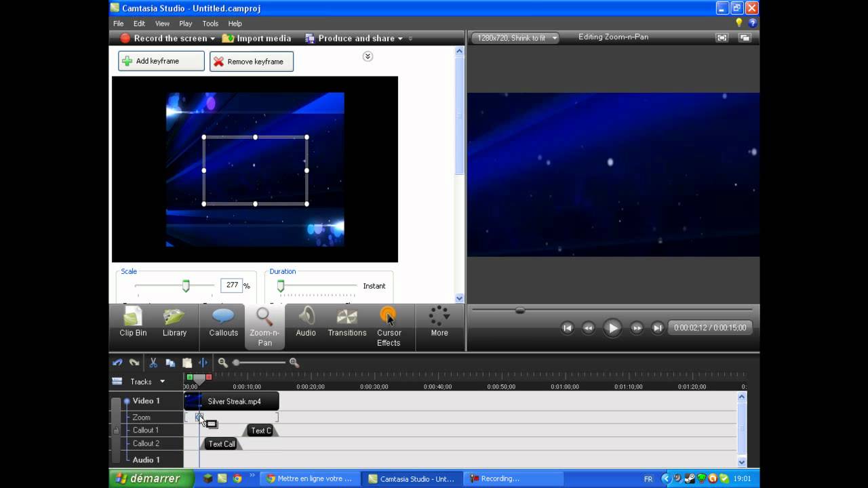Open the More tools tab
Viewport: 868px width, 488px height.
(439, 323)
